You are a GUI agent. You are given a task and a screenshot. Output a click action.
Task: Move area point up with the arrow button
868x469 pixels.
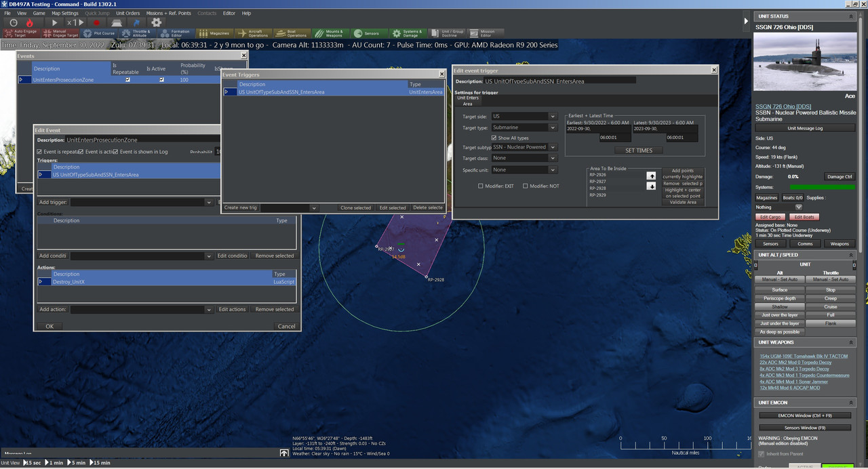click(x=651, y=176)
